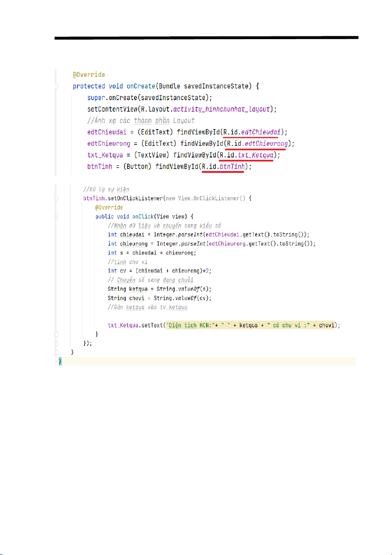Click underlined R.id.btnTinh reference
The image size is (392, 555).
click(x=223, y=166)
